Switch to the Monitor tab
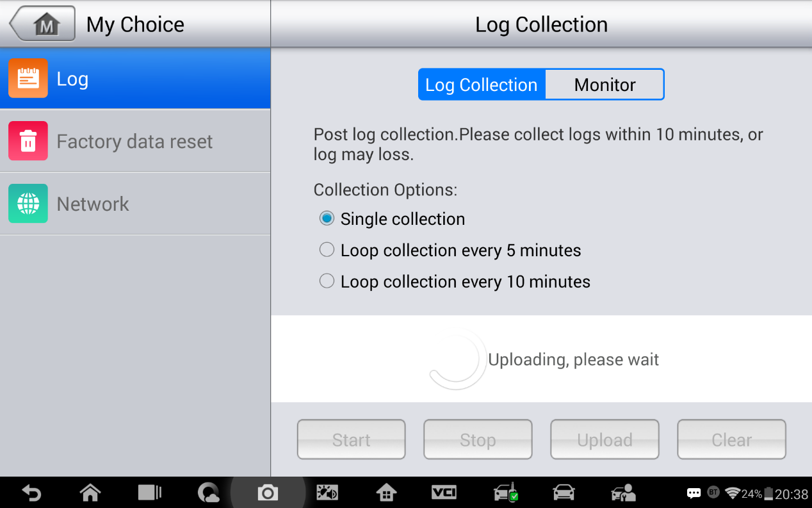812x508 pixels. pyautogui.click(x=605, y=85)
